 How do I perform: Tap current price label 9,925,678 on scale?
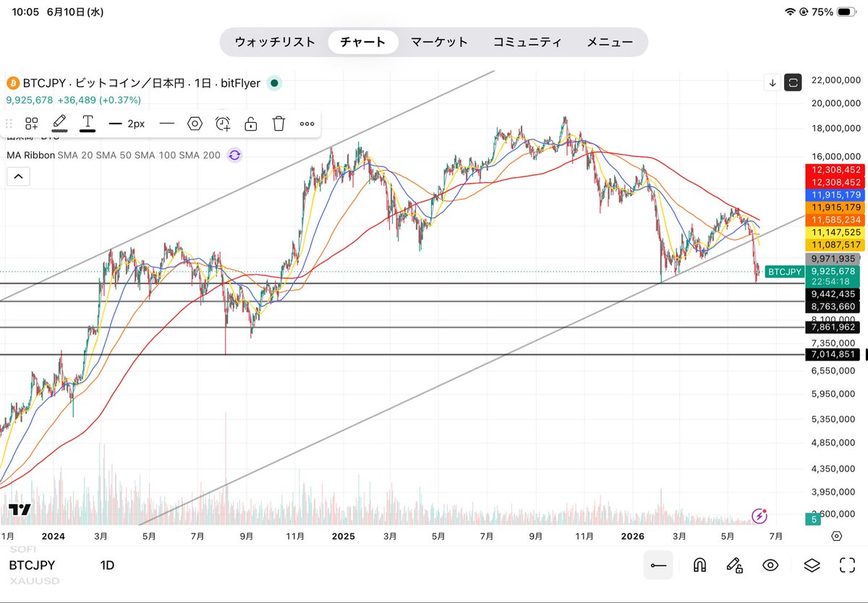click(x=833, y=271)
